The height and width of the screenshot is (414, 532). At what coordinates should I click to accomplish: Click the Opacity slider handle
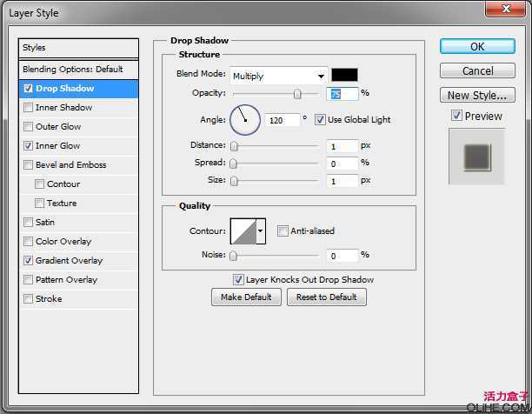[x=297, y=94]
